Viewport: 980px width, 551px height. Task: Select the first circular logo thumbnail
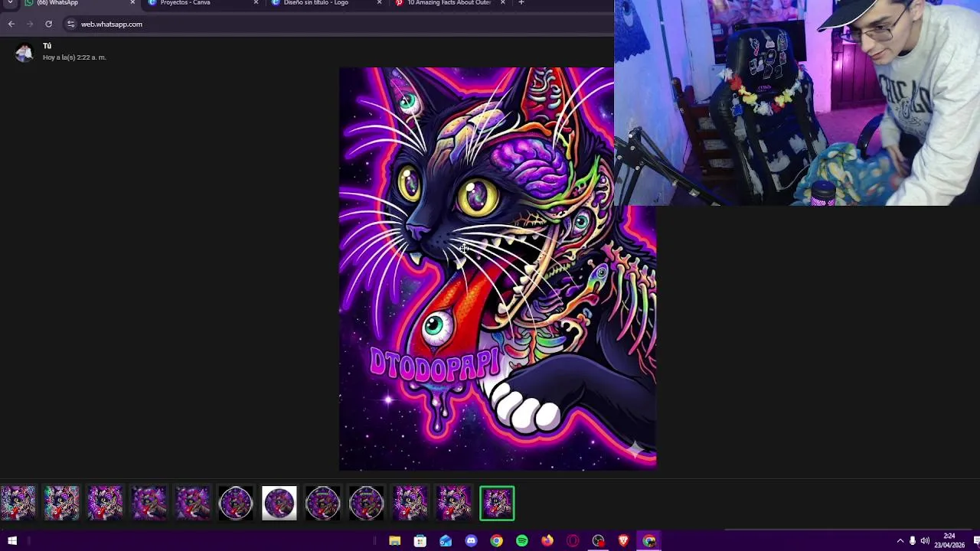coord(236,504)
